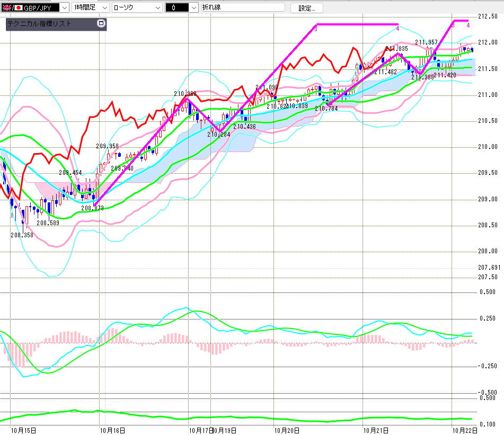
Task: Click the 208.873 price label
Action: 93,208
